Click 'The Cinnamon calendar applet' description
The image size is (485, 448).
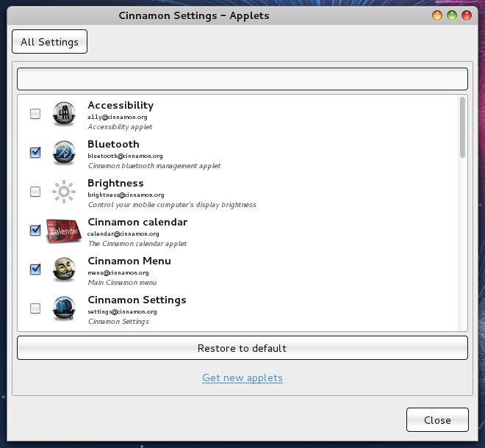point(137,244)
